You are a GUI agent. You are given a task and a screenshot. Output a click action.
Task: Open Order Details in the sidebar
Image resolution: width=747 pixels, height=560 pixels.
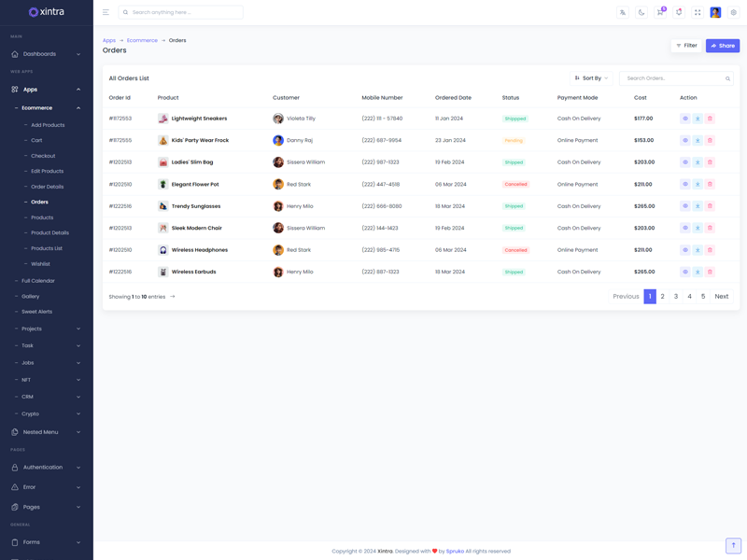click(47, 187)
